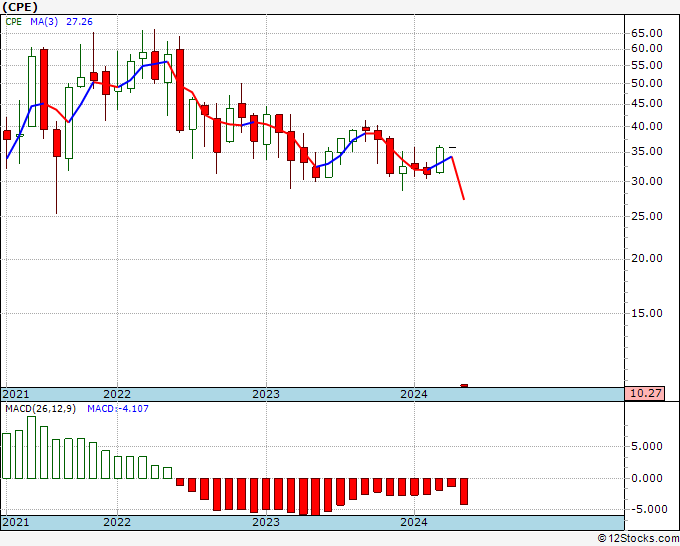Image resolution: width=680 pixels, height=546 pixels.
Task: Click the last red candle near 10.27
Action: pos(464,386)
